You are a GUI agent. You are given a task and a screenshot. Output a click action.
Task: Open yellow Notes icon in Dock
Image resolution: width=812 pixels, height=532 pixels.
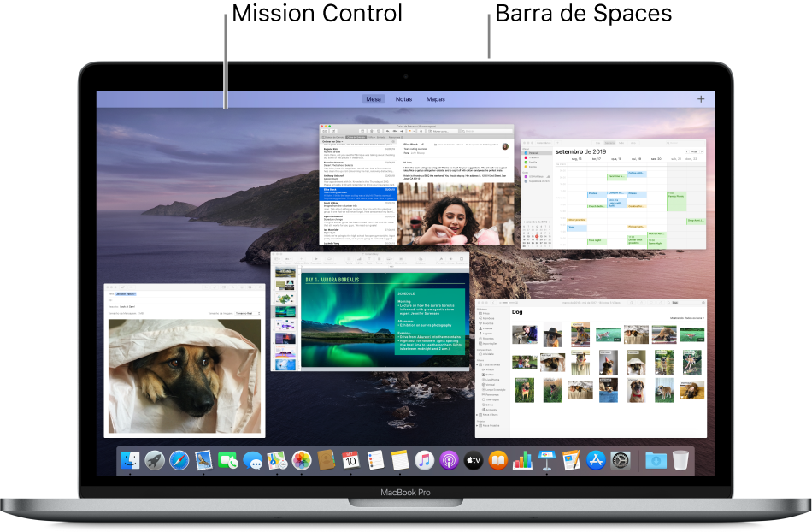point(400,460)
